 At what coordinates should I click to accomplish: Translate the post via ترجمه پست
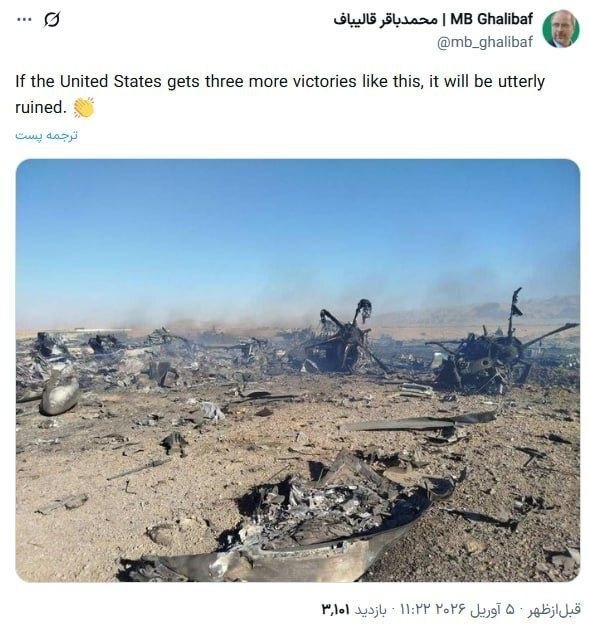coord(46,136)
